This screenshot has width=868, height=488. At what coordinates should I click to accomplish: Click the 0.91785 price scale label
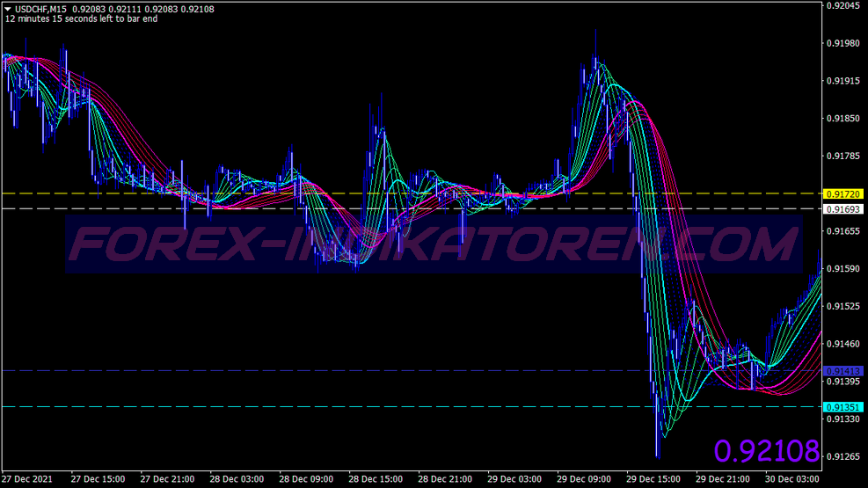pos(843,156)
